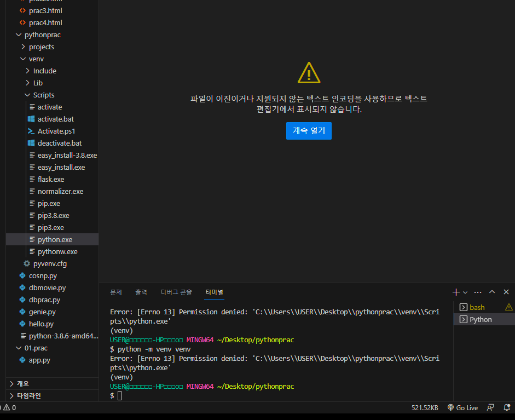The height and width of the screenshot is (420, 515).
Task: Click the Python icon of cosnp.py
Action: coord(22,276)
